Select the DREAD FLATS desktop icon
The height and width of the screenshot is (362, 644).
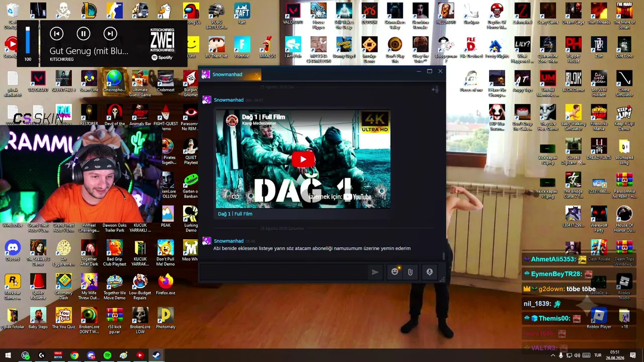[599, 149]
